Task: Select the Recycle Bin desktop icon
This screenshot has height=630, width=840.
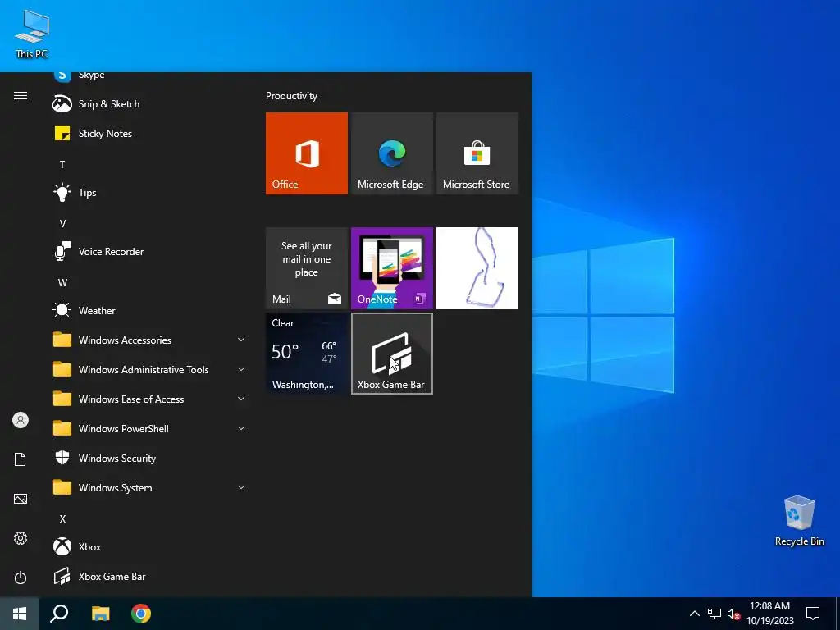Action: click(799, 521)
